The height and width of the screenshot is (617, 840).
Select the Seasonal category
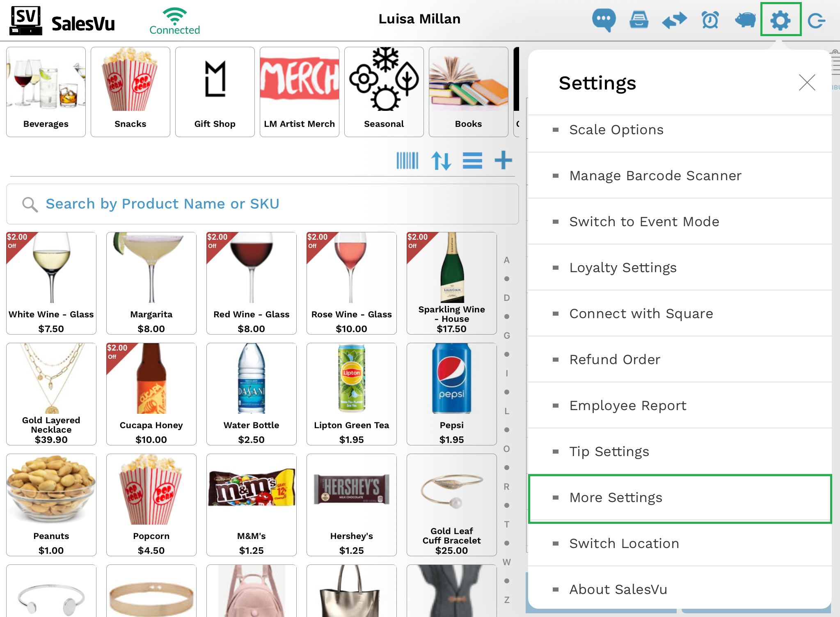[384, 92]
